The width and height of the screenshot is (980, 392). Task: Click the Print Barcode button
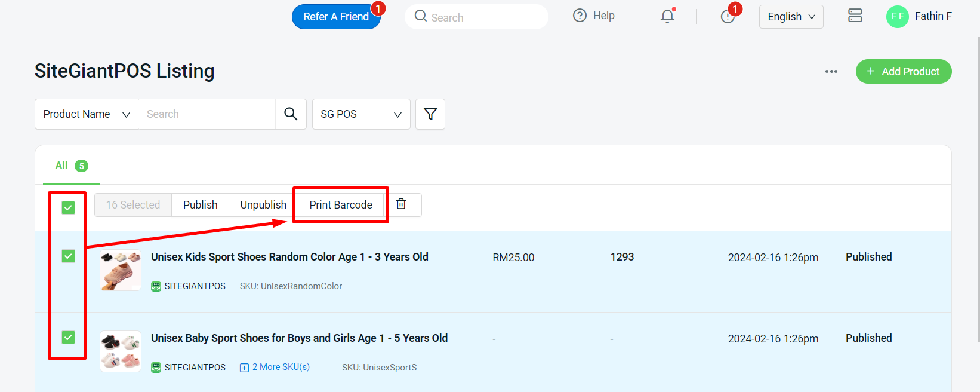point(341,205)
